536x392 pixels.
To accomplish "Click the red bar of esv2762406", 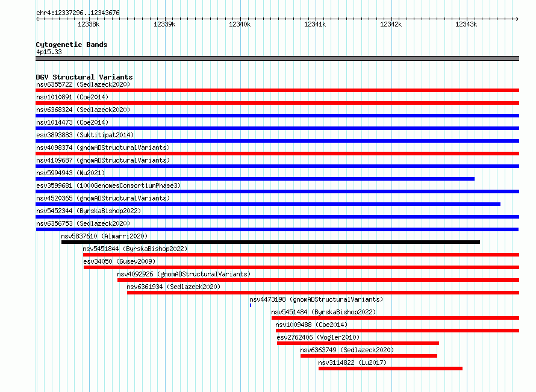I will (358, 343).
